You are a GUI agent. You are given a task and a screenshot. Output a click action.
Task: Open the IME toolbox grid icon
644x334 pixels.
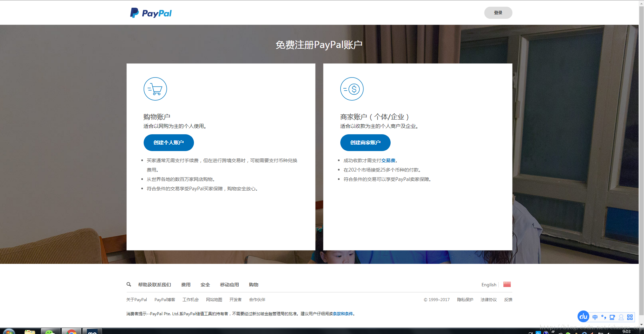tap(630, 317)
